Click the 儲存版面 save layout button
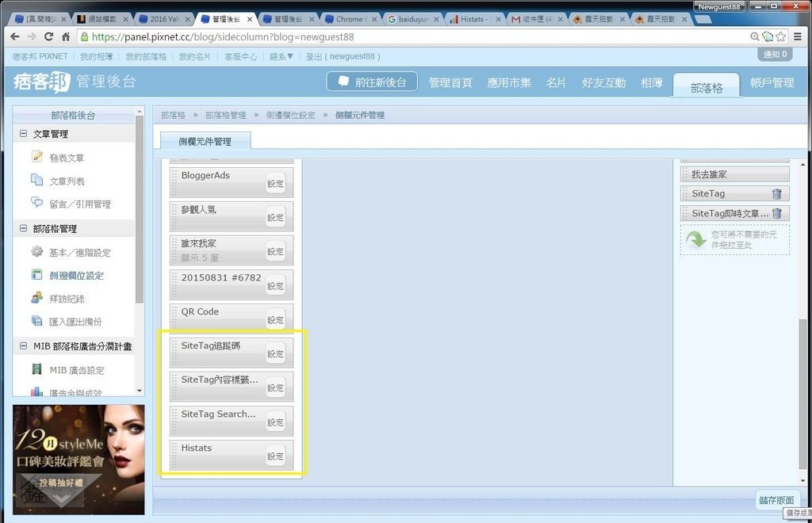Screen dimensions: 812x523 [x=777, y=500]
